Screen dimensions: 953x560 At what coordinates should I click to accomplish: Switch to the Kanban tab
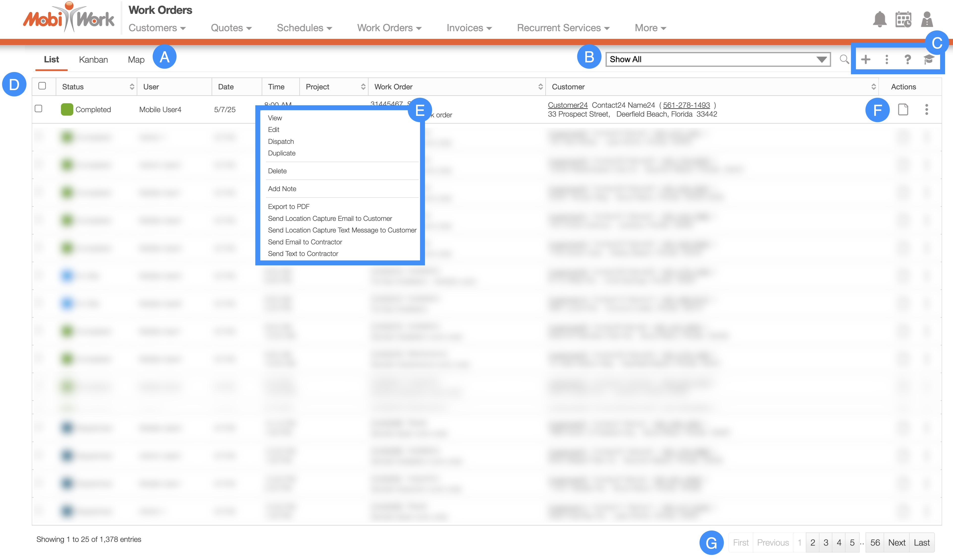(93, 60)
